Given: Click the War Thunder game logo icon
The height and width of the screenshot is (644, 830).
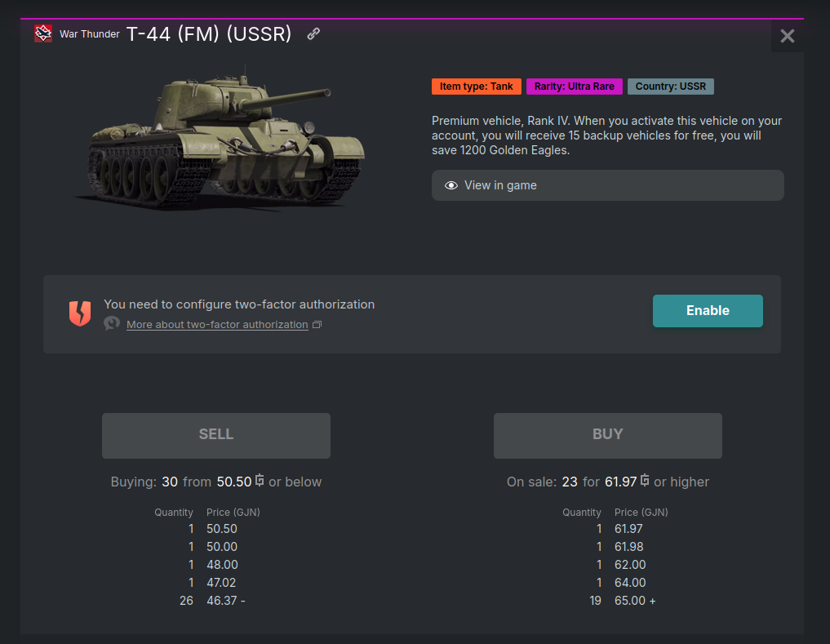Looking at the screenshot, I should (x=43, y=33).
